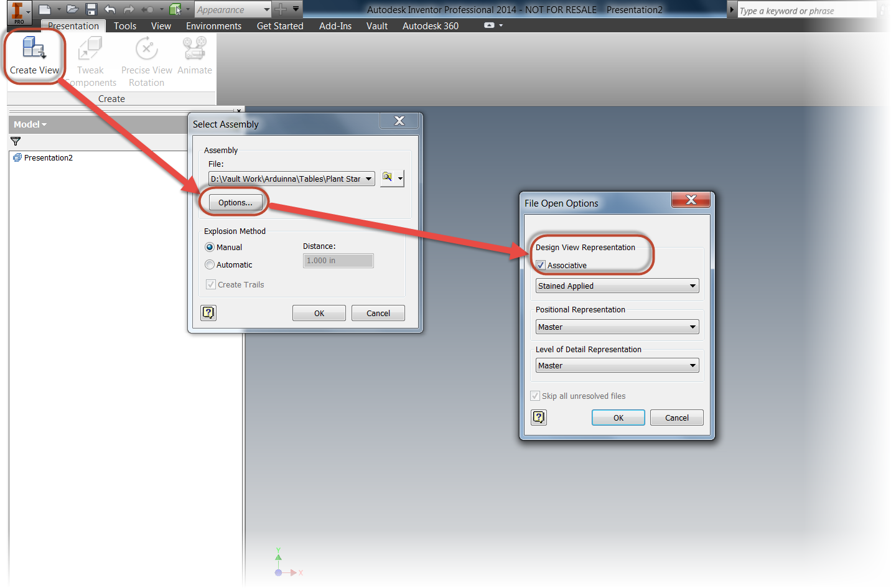Image resolution: width=891 pixels, height=588 pixels.
Task: Click the ribbon display toggle icon after Autodesk 360
Action: (x=489, y=26)
